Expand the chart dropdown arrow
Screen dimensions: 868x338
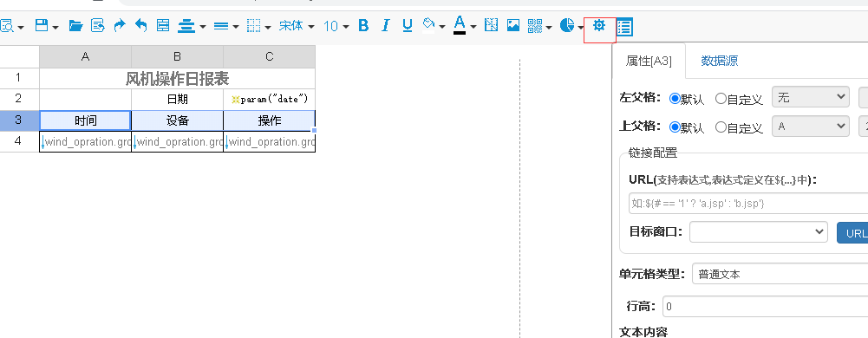(581, 27)
